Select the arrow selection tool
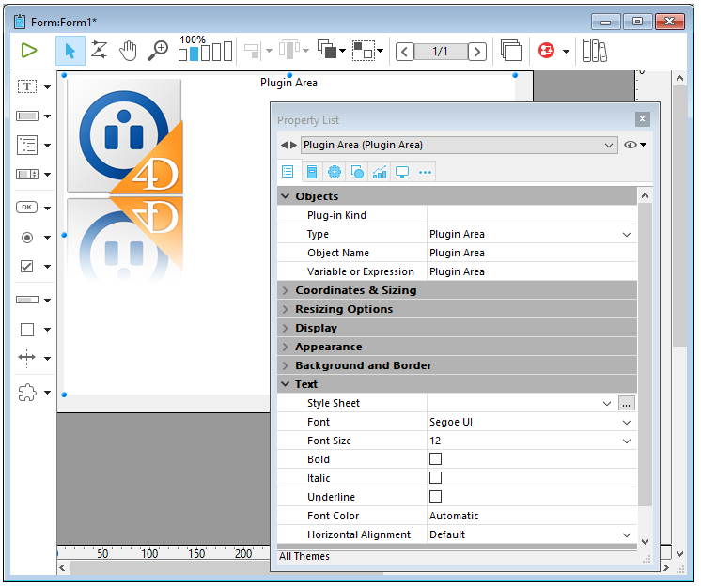Screen dimensions: 701x588 (70, 51)
